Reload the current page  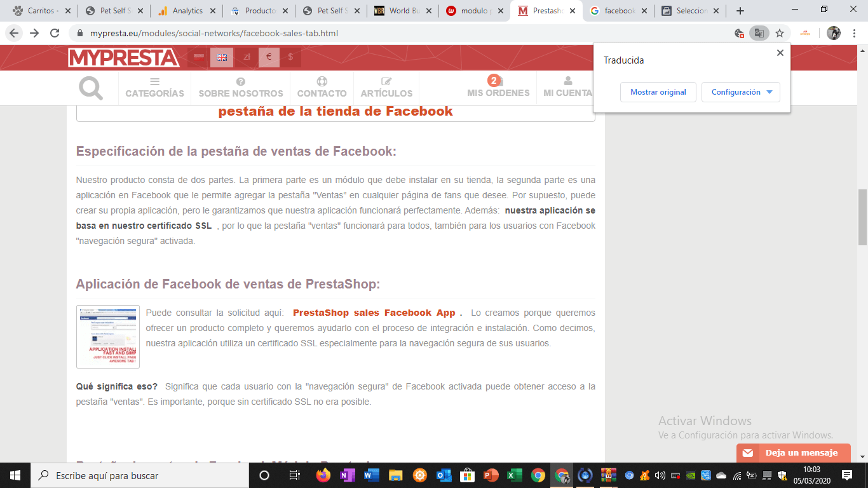(x=55, y=33)
